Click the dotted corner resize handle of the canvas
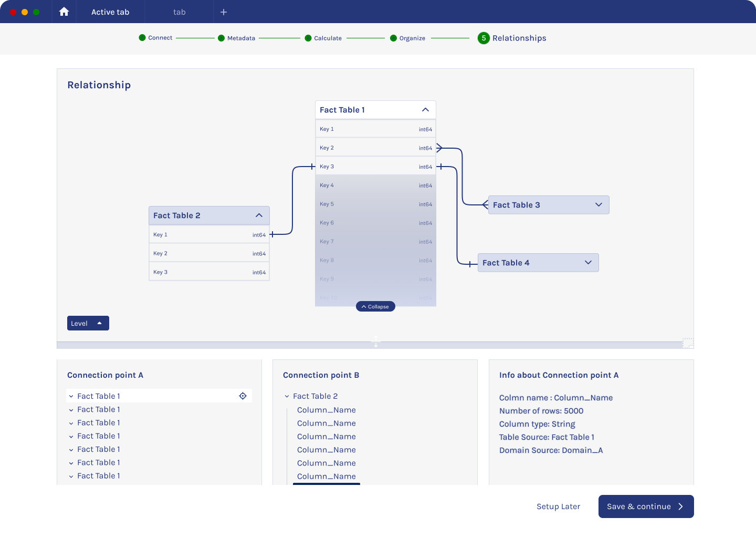 click(x=688, y=343)
